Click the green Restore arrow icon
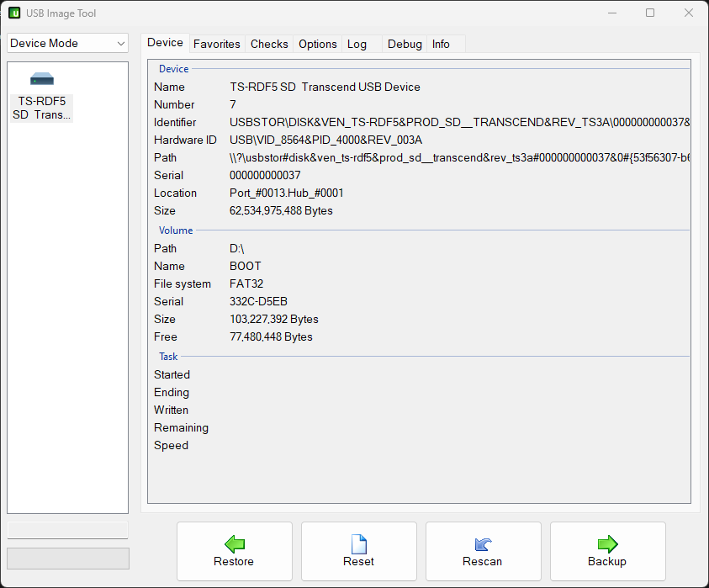The height and width of the screenshot is (588, 709). click(x=234, y=543)
